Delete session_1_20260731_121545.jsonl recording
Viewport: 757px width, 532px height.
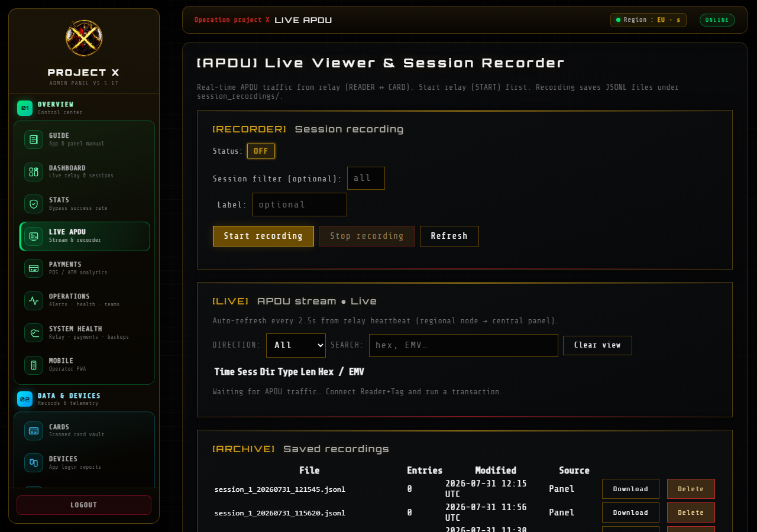pos(691,489)
